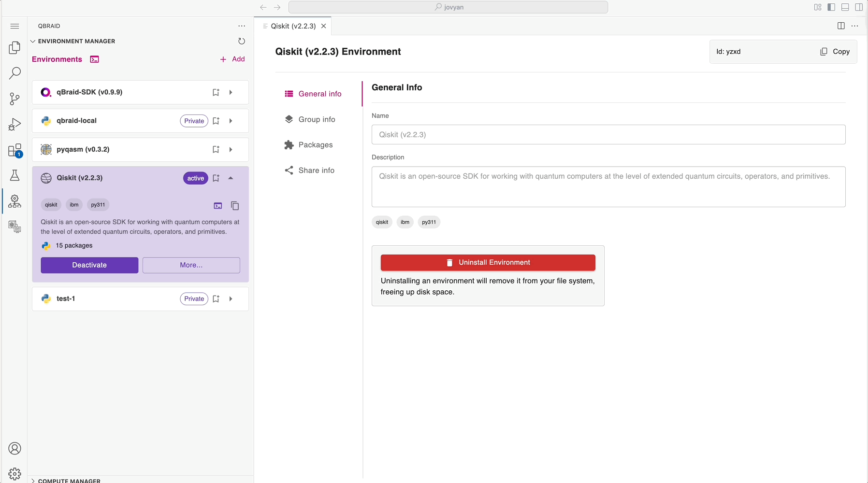Copy the environment Id yzxd

click(x=835, y=52)
